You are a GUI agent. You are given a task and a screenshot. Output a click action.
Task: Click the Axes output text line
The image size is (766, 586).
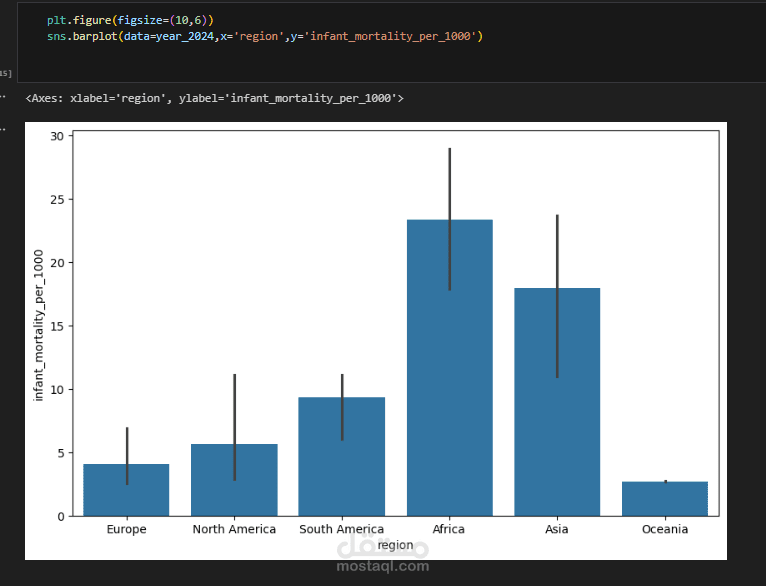point(214,98)
